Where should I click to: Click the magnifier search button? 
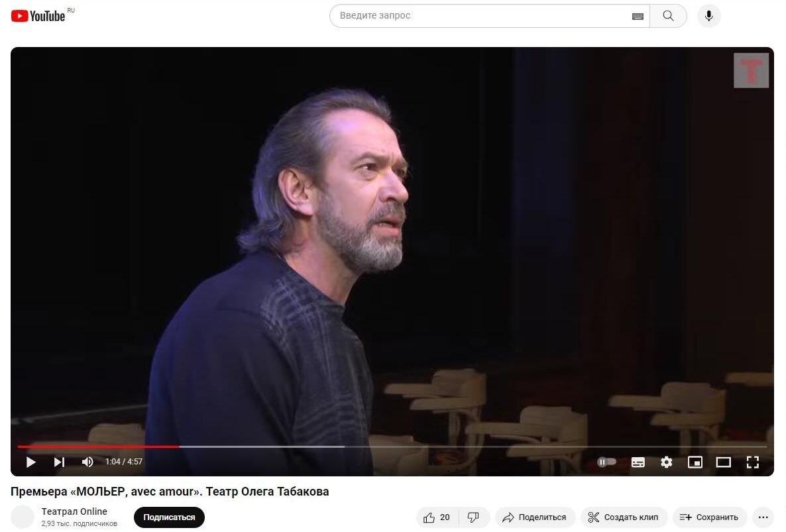668,15
